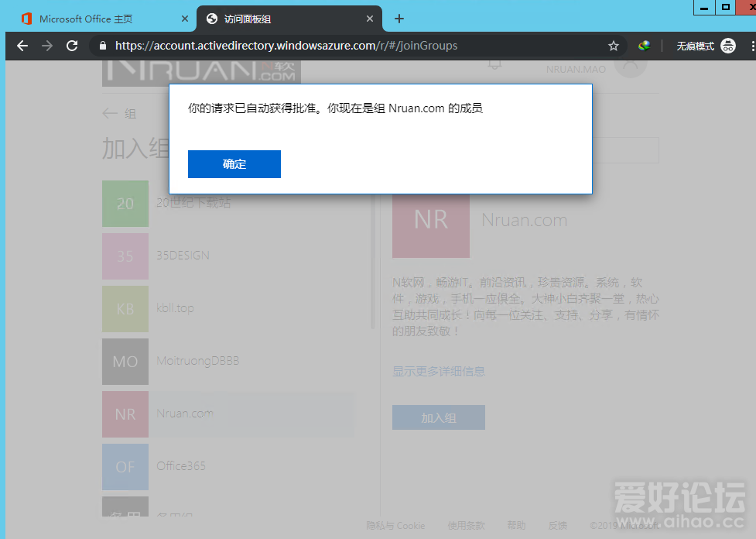
Task: Click inside the address bar
Action: 310,46
